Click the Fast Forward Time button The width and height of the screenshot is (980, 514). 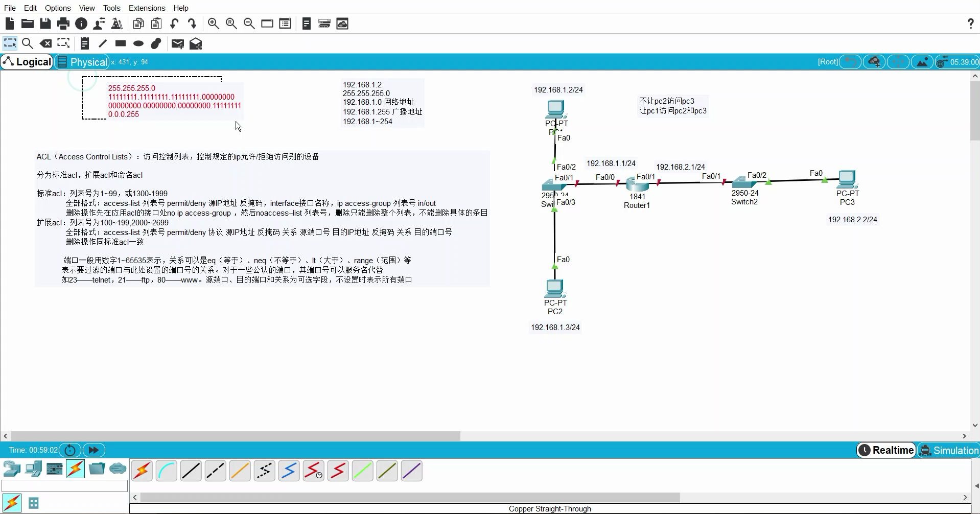(94, 450)
